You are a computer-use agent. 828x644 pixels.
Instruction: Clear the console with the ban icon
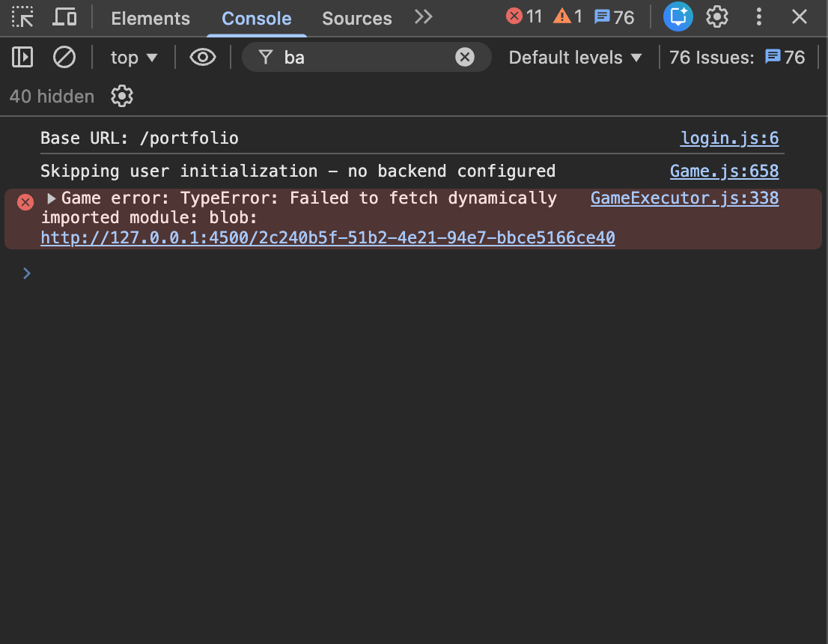click(x=64, y=57)
